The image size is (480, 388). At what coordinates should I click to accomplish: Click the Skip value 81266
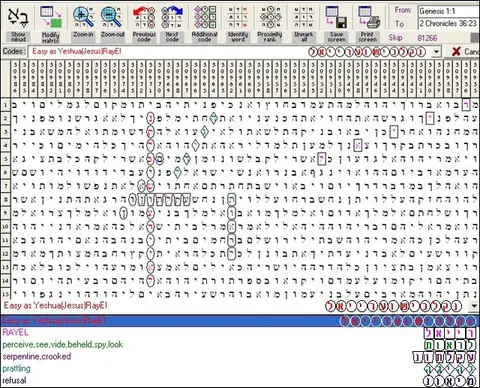[x=427, y=38]
